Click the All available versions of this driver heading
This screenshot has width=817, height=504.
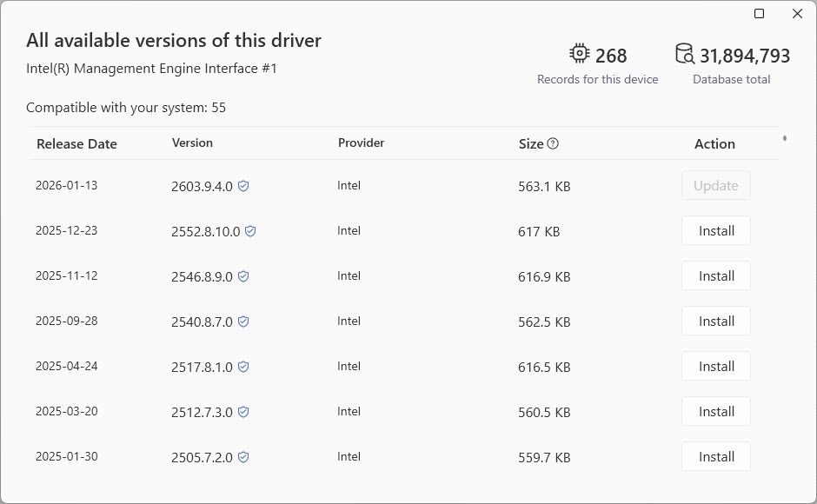point(174,41)
